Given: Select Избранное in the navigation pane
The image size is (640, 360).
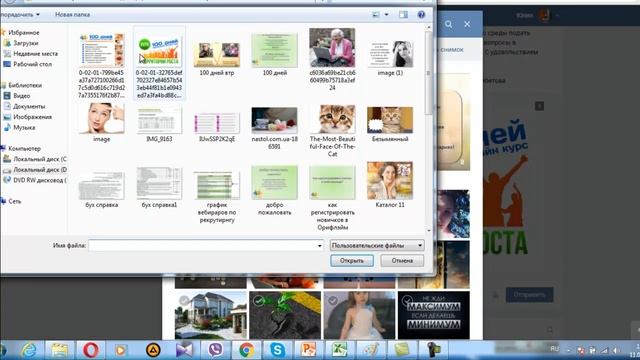Looking at the screenshot, I should (23, 32).
